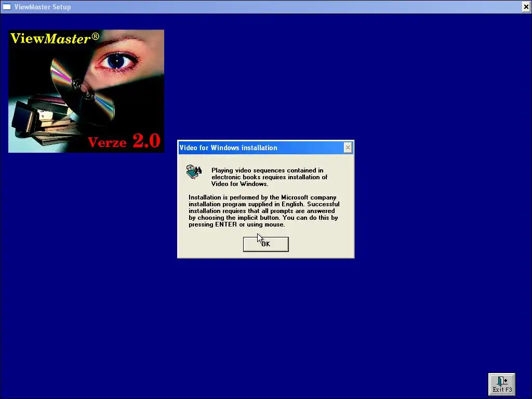Click the ViewMaster Setup window title text
Image resolution: width=532 pixels, height=399 pixels.
[43, 7]
